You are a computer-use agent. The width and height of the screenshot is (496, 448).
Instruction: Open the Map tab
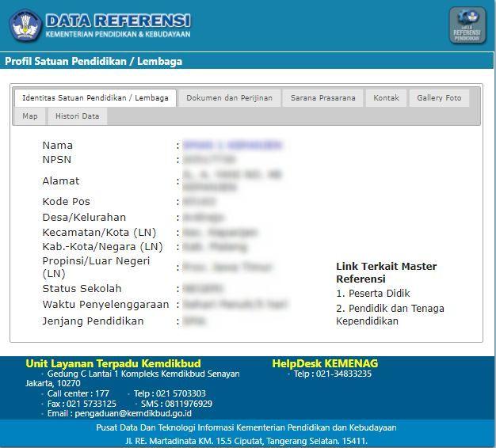[x=30, y=116]
